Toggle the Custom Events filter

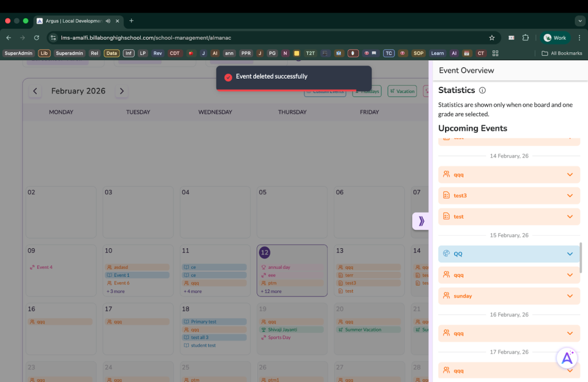coord(325,91)
